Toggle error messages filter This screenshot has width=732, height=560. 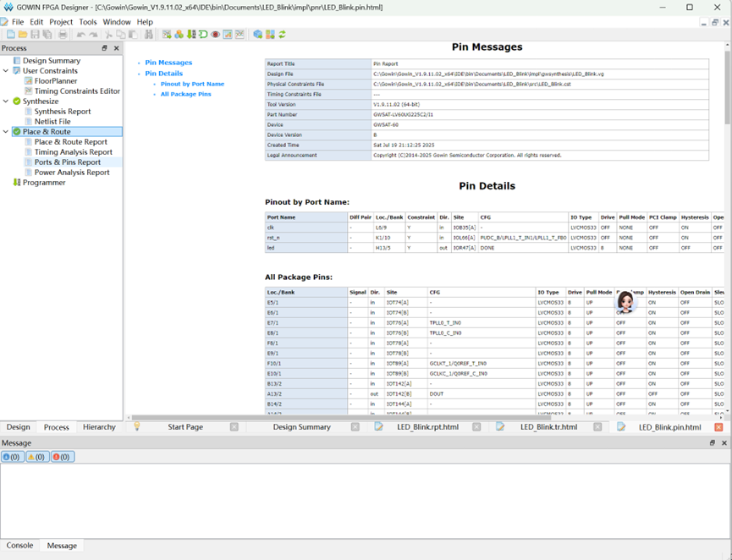tap(62, 457)
